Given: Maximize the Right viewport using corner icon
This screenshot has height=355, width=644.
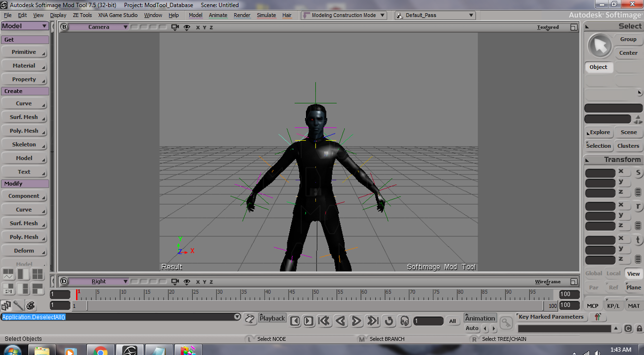Looking at the screenshot, I should tap(574, 282).
